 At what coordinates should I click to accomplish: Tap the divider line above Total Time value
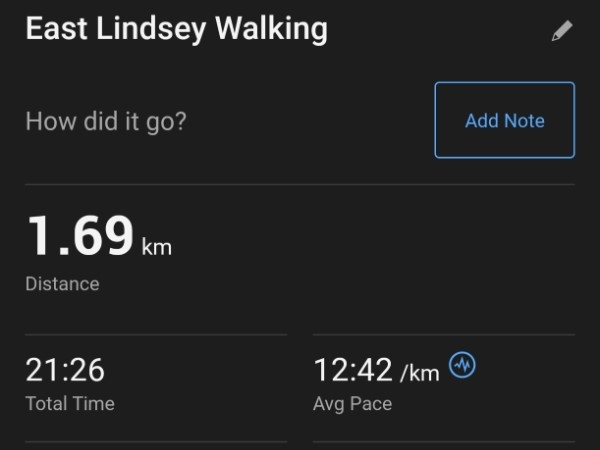click(156, 334)
